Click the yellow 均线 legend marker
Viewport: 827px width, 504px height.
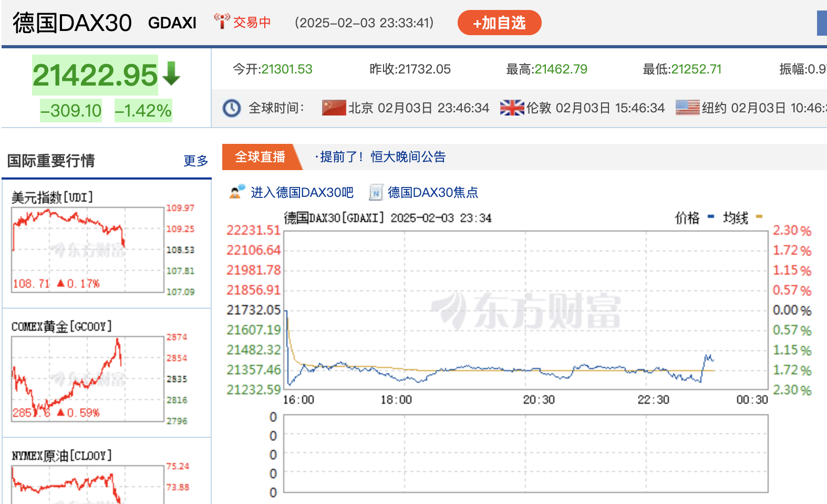tap(759, 216)
